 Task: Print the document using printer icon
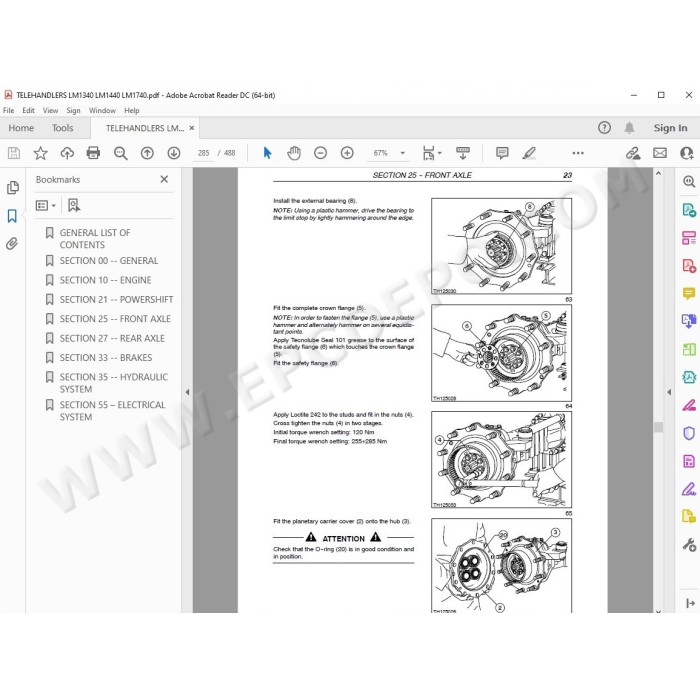pos(93,153)
